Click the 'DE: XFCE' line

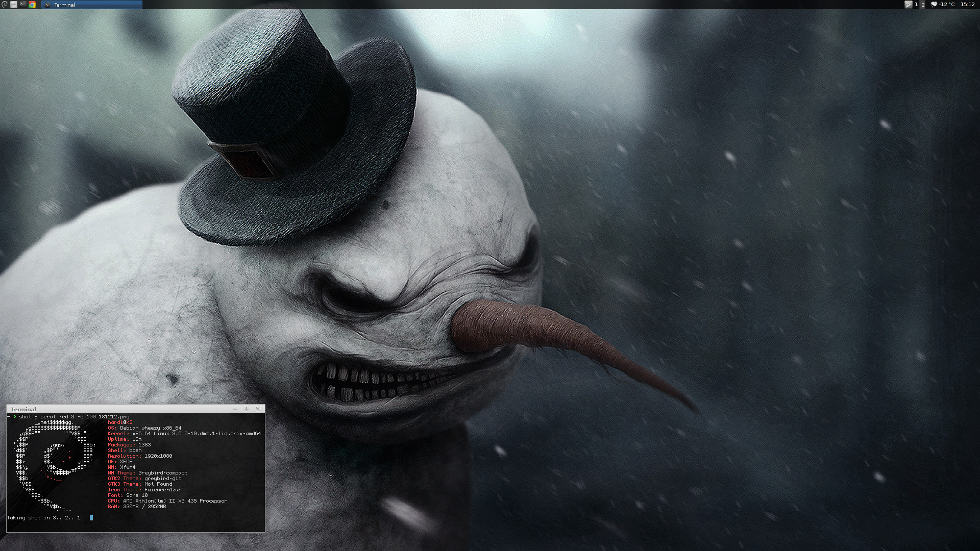(x=120, y=462)
